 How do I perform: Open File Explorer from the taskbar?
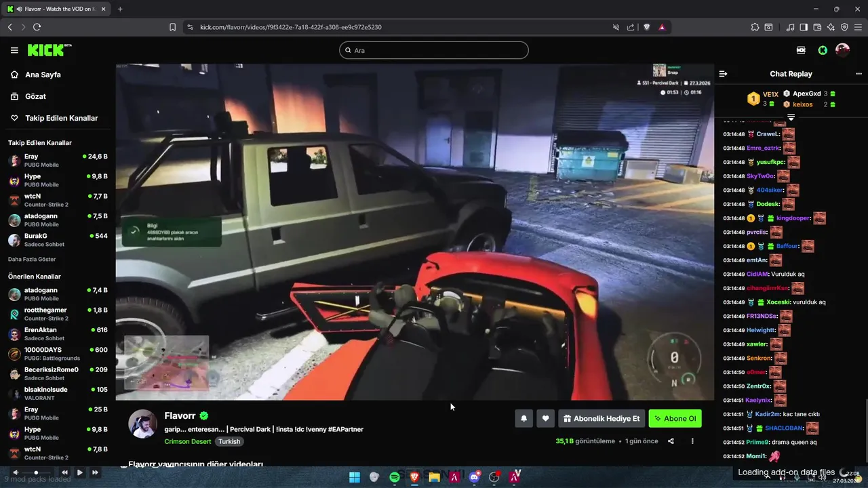[434, 477]
